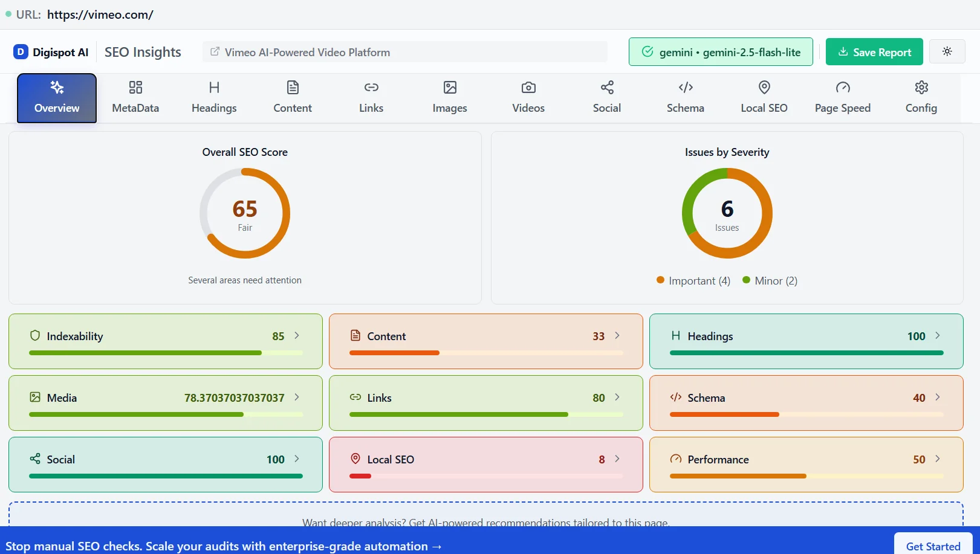Open the Headings tab

(x=213, y=97)
